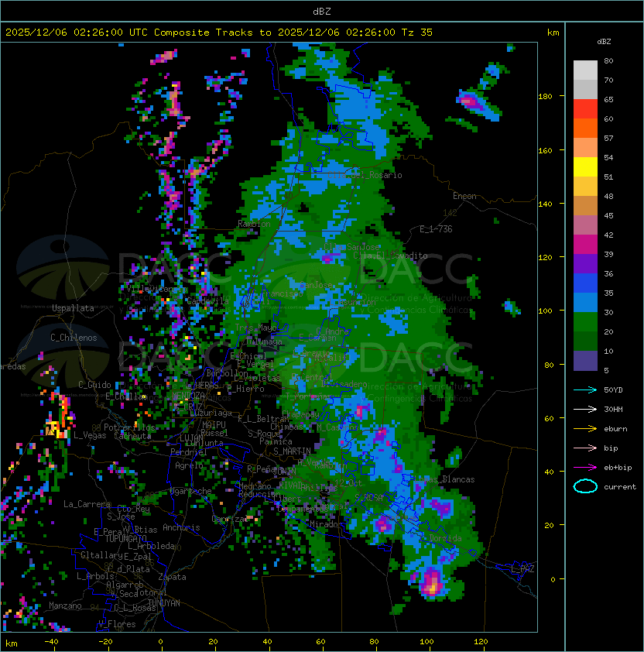Click the 'L_Vegas' map label
The image size is (644, 652).
90,435
